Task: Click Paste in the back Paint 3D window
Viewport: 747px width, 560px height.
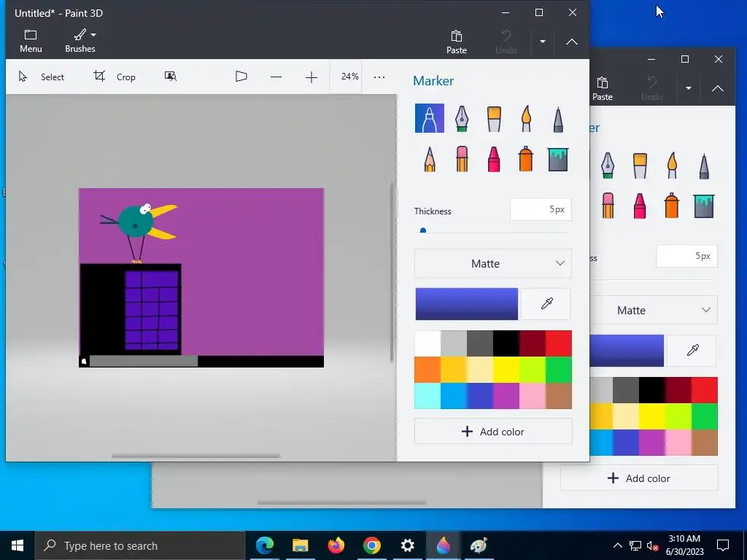Action: (x=602, y=88)
